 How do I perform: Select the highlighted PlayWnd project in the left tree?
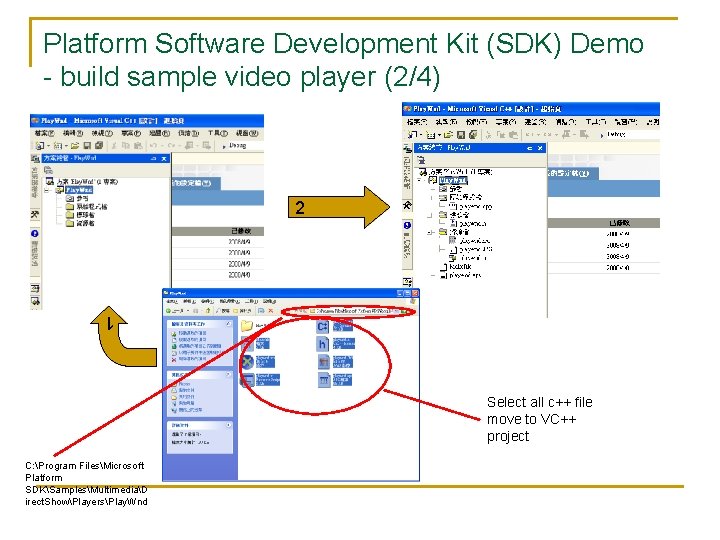(79, 190)
